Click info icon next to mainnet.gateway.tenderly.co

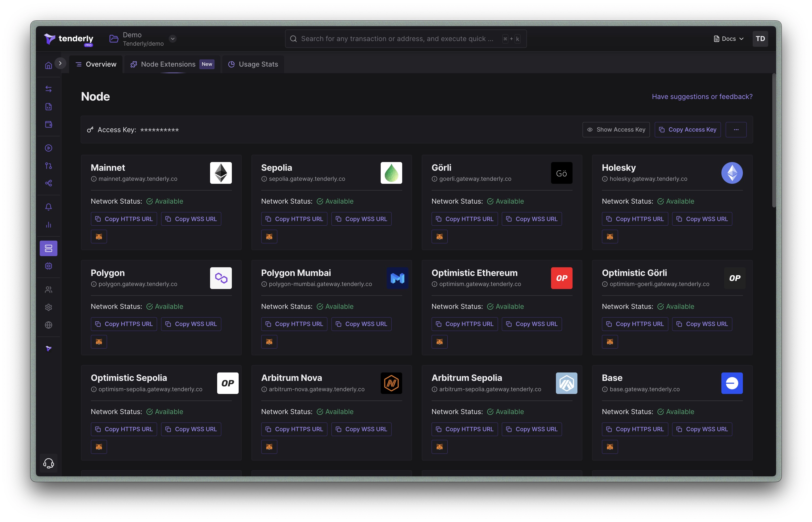94,179
